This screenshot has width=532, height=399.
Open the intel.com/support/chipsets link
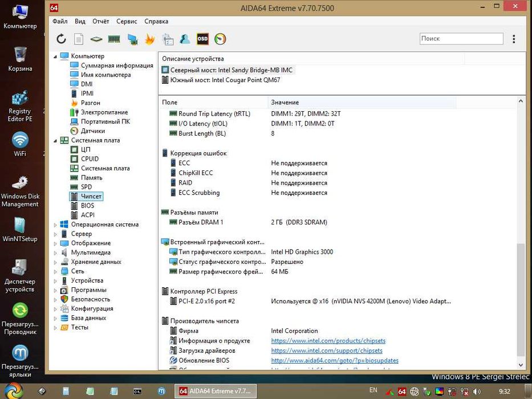[326, 351]
